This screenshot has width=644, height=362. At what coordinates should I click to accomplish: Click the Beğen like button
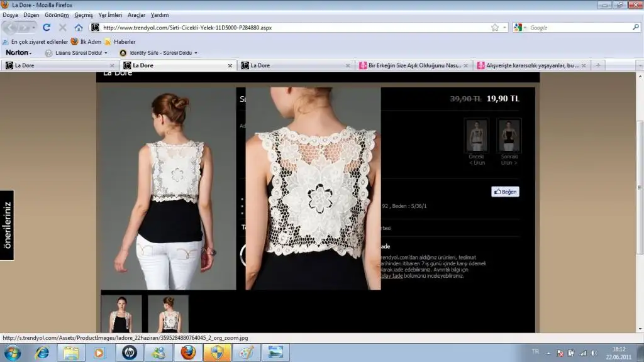pos(505,192)
